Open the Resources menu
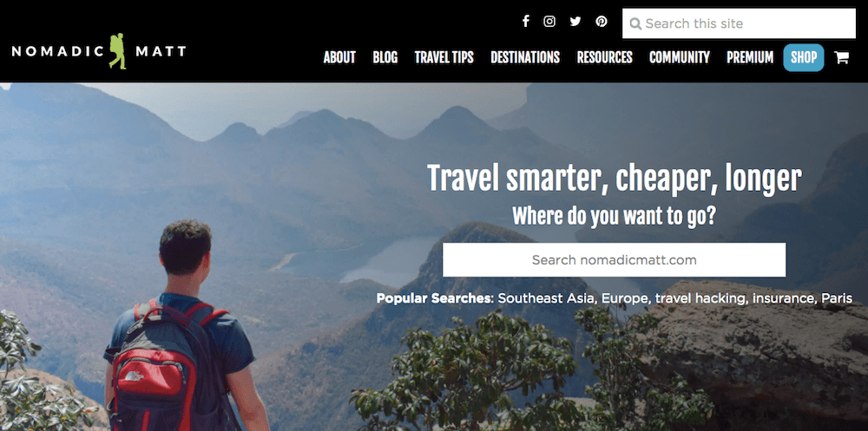Image resolution: width=868 pixels, height=431 pixels. click(604, 57)
